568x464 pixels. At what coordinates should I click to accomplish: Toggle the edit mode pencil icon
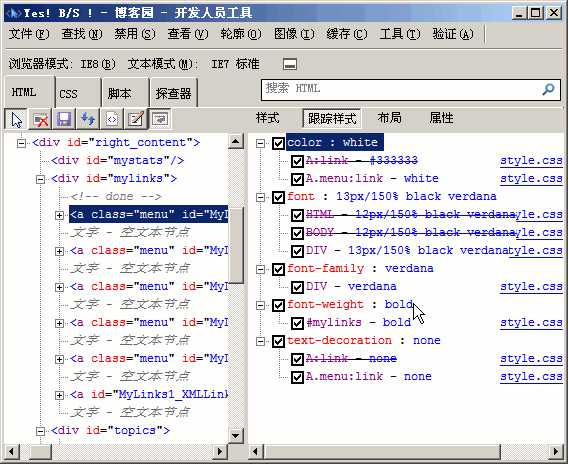coord(136,119)
